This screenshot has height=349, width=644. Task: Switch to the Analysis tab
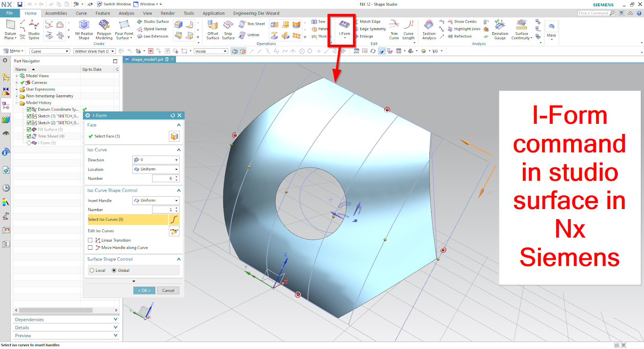click(126, 13)
